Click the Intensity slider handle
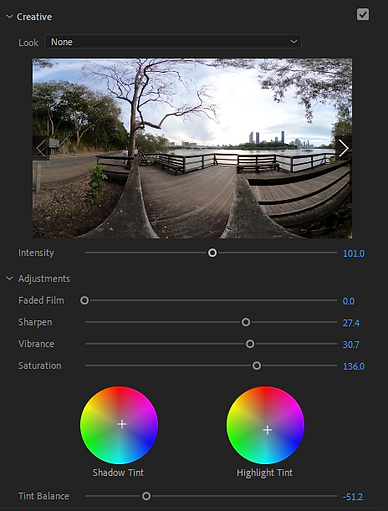The image size is (388, 511). [x=212, y=253]
